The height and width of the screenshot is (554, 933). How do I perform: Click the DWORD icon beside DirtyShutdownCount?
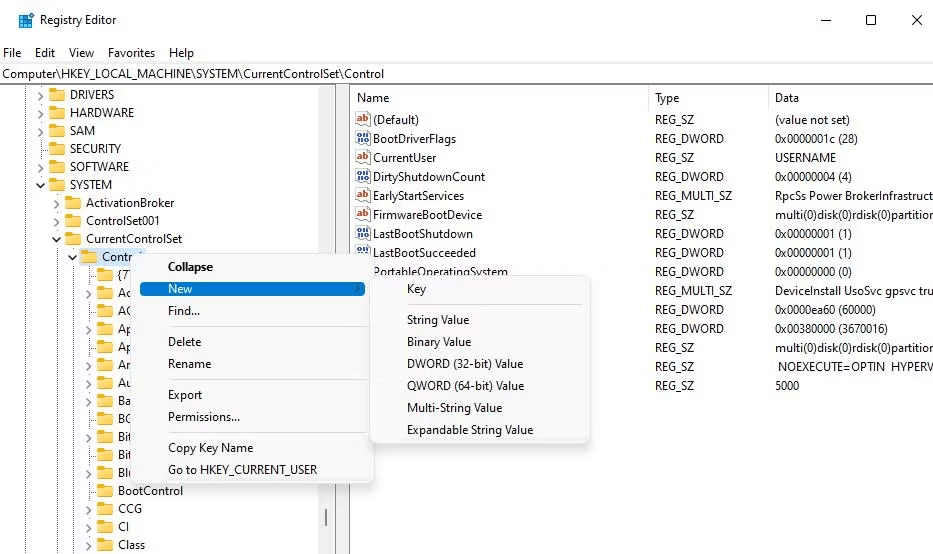click(x=362, y=176)
